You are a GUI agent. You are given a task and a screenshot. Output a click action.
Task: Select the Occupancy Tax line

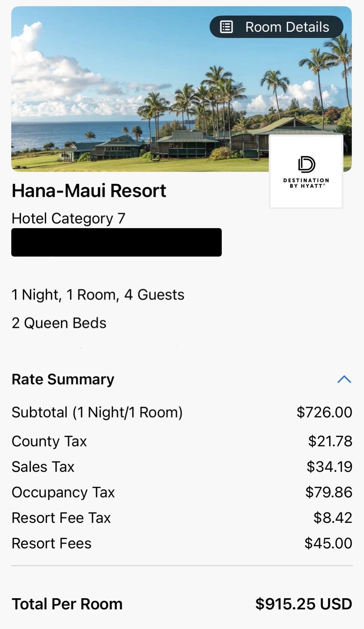[182, 492]
